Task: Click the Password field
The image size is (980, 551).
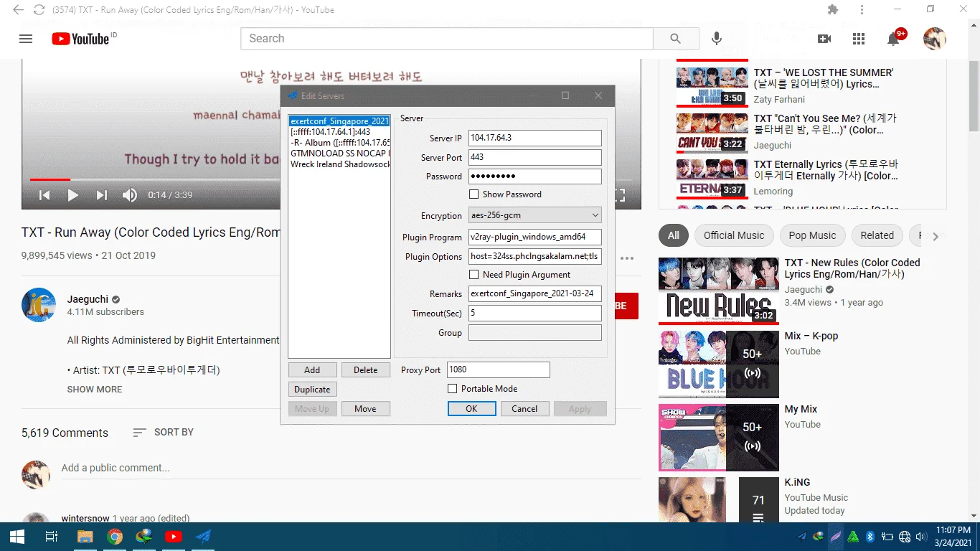Action: (535, 176)
